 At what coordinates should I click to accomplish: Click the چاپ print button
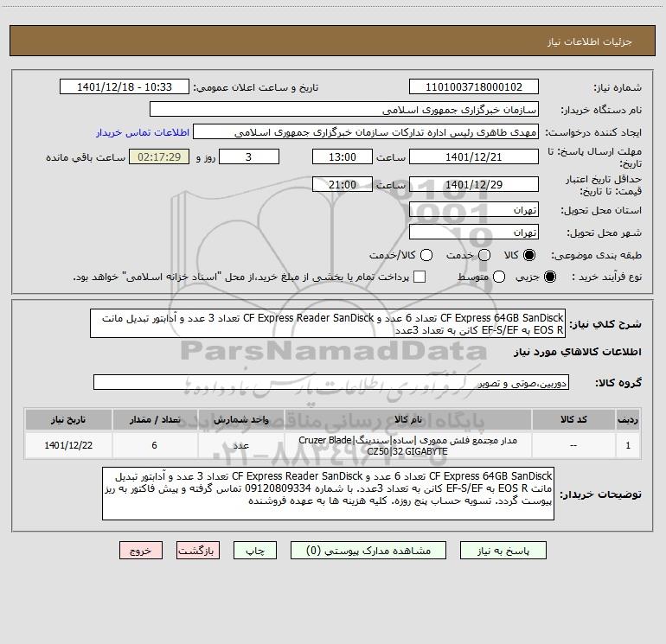tap(255, 551)
